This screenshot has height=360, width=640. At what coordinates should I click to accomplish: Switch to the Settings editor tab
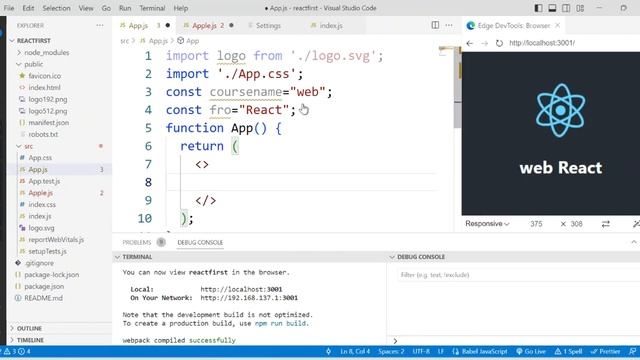point(268,25)
